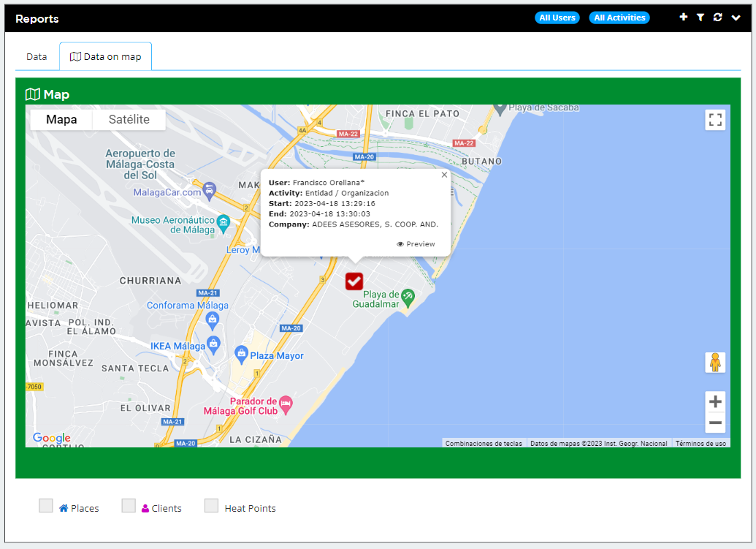Refresh the report with the reload icon
The width and height of the screenshot is (756, 549).
(x=718, y=18)
